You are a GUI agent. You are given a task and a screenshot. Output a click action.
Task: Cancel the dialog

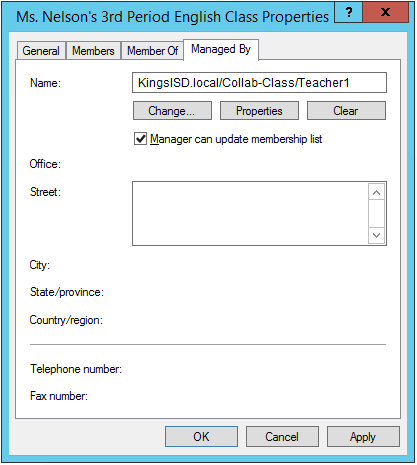[x=282, y=437]
